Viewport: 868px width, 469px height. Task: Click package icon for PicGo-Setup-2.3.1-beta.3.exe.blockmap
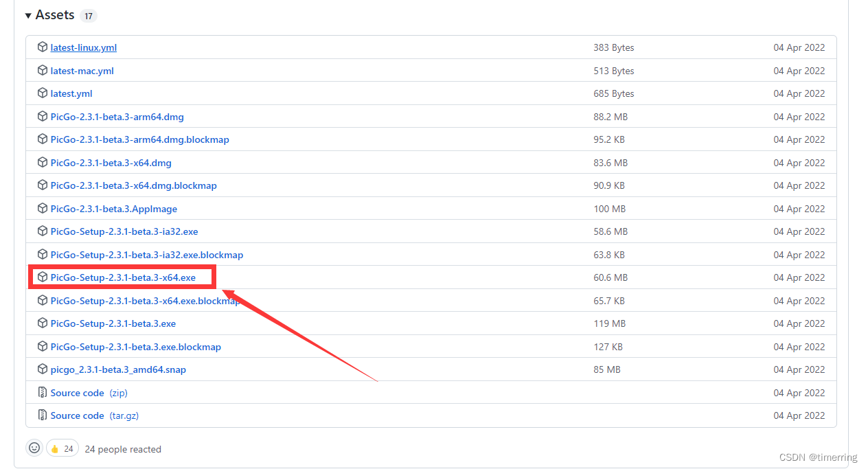43,347
